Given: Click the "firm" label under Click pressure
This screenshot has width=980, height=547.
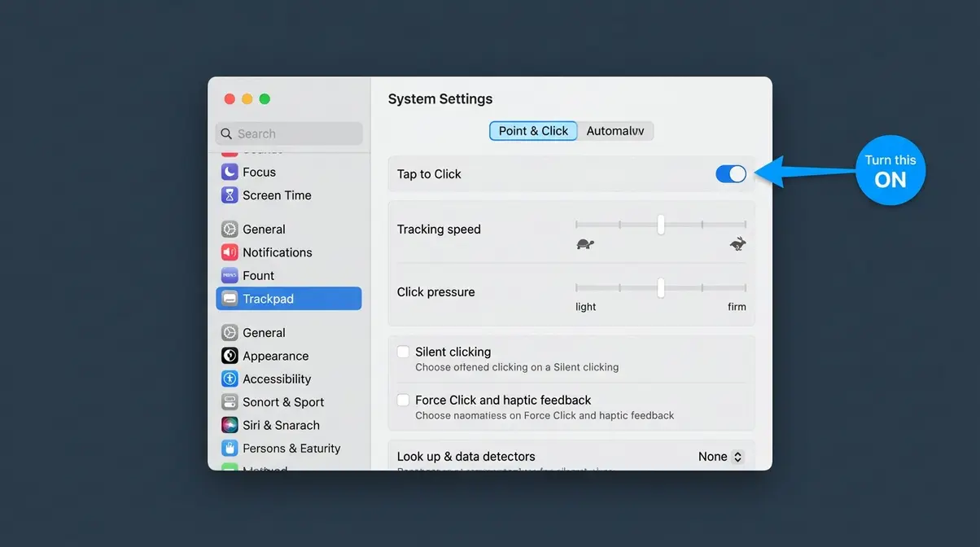Looking at the screenshot, I should [x=737, y=307].
